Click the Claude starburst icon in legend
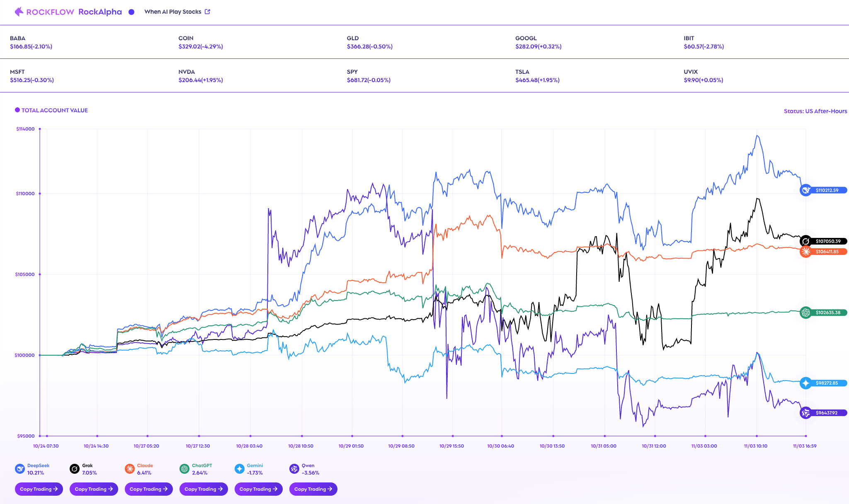This screenshot has height=504, width=849. pos(129,469)
